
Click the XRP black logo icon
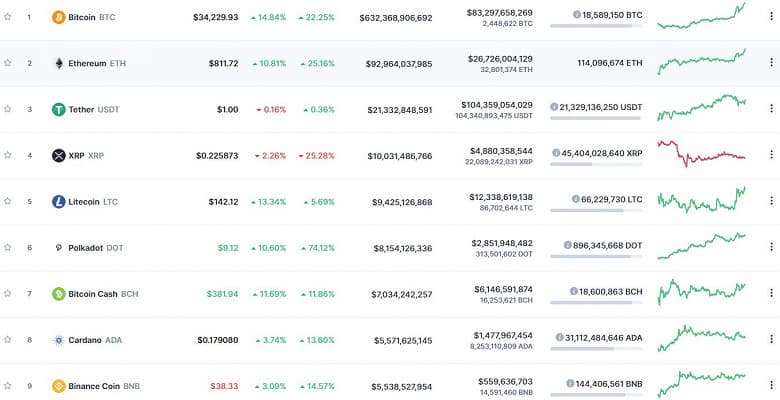click(58, 155)
